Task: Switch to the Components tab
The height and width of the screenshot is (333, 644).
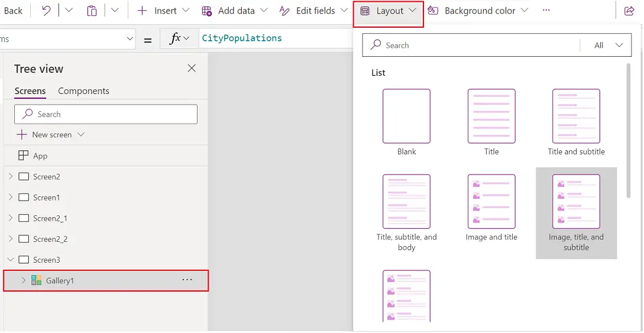Action: click(x=83, y=90)
